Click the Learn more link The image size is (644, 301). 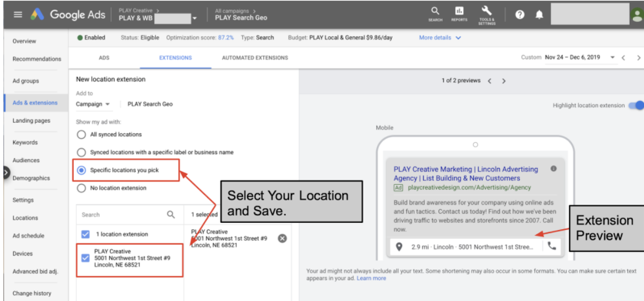(x=371, y=278)
